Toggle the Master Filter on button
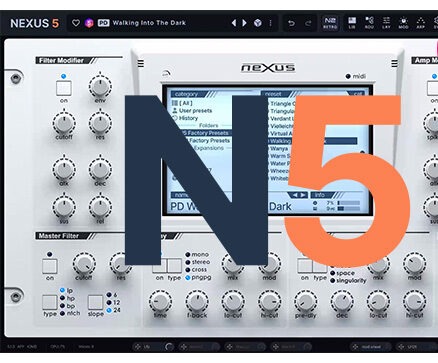The image size is (438, 363). pyautogui.click(x=50, y=266)
